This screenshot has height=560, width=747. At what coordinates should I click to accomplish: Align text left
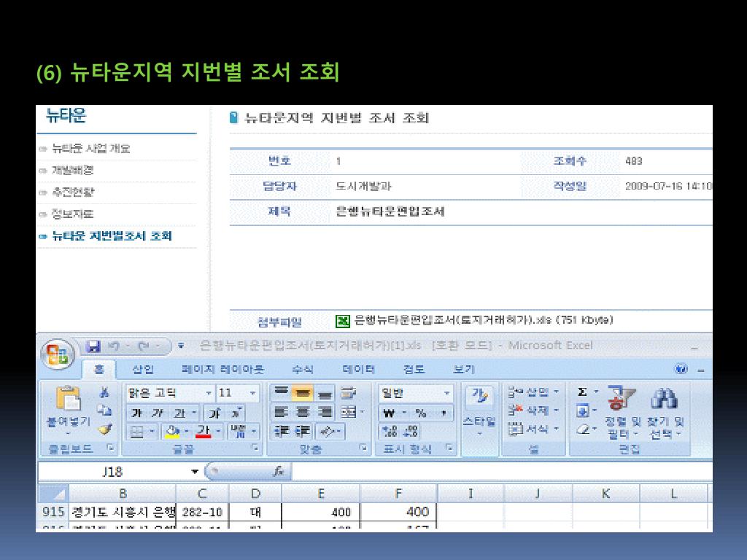tap(282, 412)
